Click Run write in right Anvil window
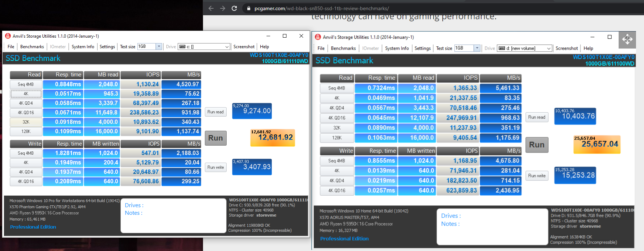644x251 pixels. click(x=537, y=176)
